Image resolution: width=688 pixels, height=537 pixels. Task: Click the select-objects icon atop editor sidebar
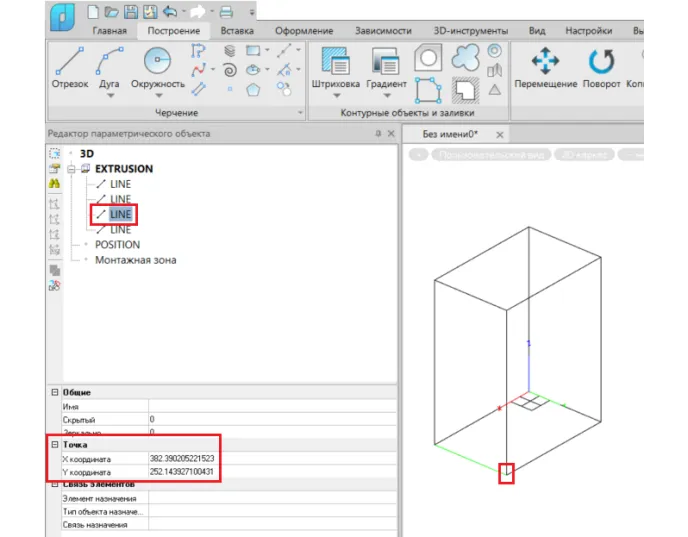54,154
